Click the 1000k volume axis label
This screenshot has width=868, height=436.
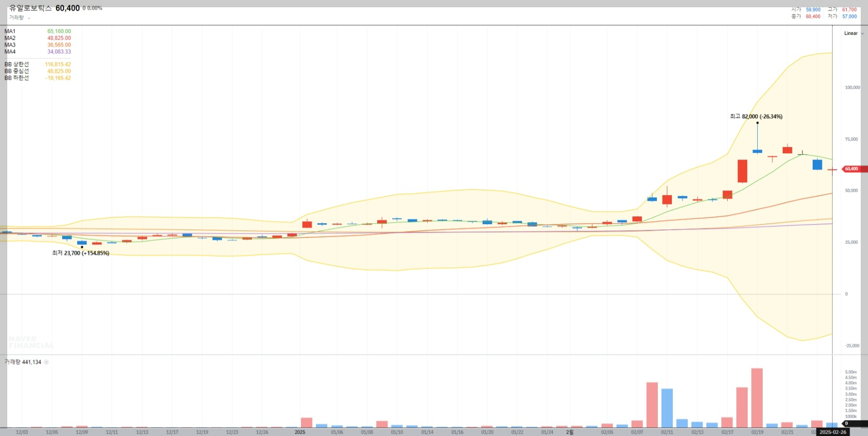pos(851,417)
